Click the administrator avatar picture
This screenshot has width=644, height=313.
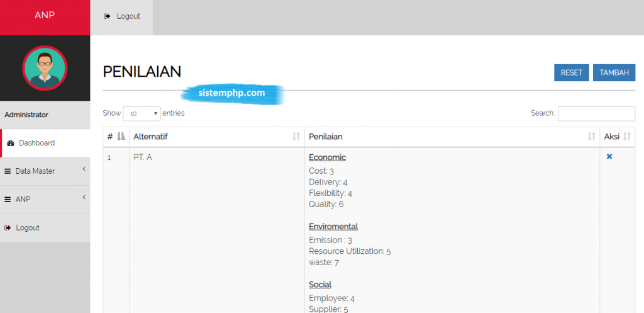coord(45,68)
